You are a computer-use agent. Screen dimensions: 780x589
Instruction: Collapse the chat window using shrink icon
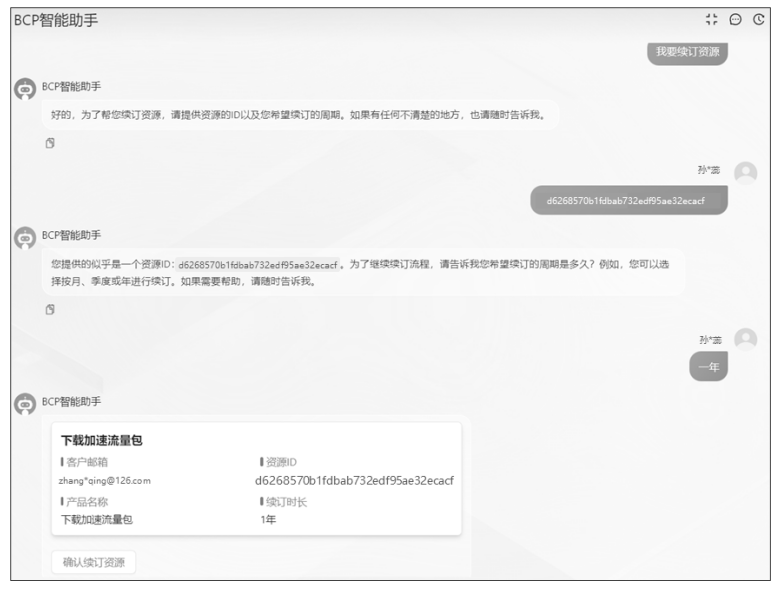pos(711,19)
